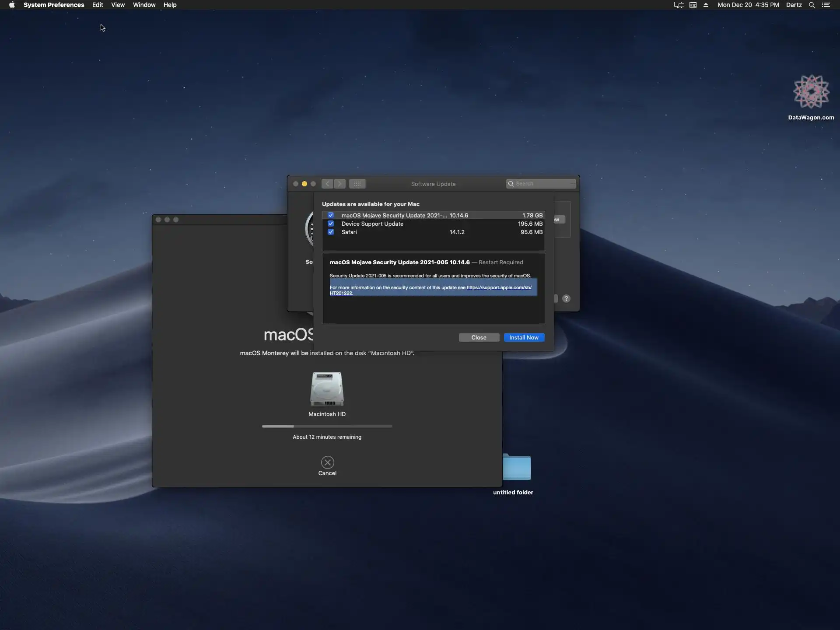Click the screen mirroring display icon

679,5
